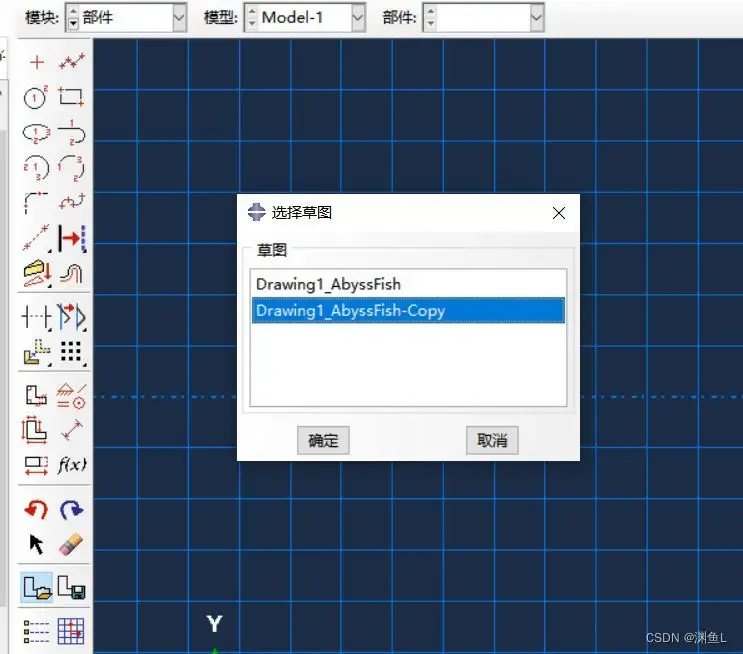Screen dimensions: 743x654
Task: Select the Auto-Trim tool
Action: (x=36, y=316)
